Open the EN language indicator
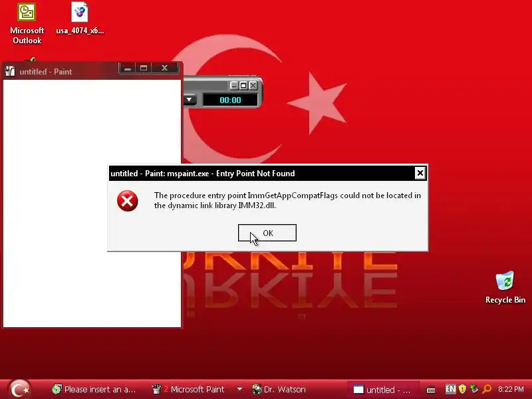532x399 pixels. [450, 389]
